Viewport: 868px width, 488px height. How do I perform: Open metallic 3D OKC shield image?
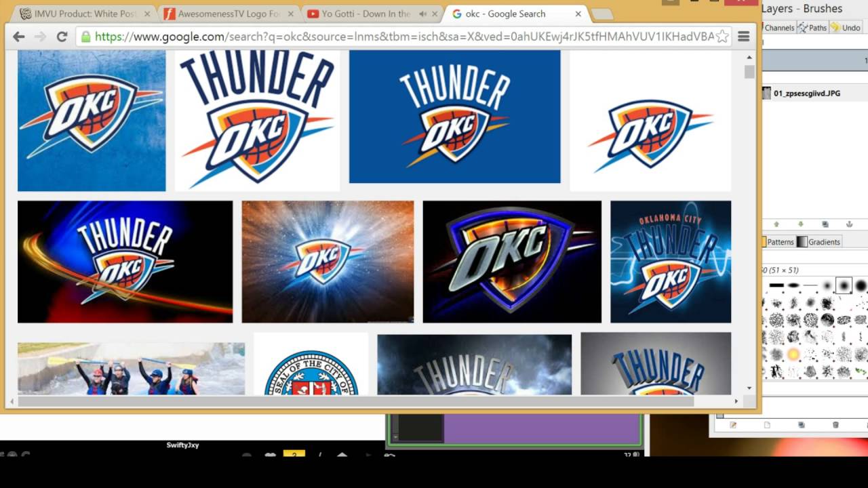(x=512, y=262)
